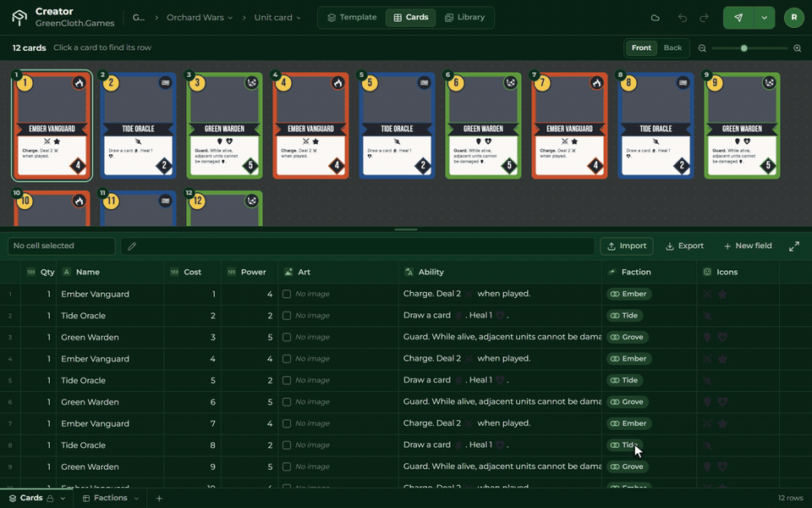Click the pencil edit icon in cell editor

point(132,246)
